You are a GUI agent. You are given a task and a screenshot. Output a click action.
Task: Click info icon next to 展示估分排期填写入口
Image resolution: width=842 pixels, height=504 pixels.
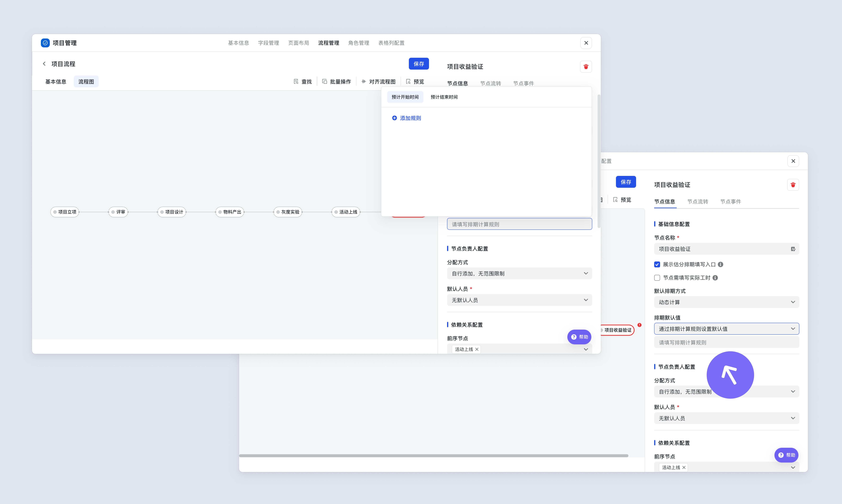coord(720,264)
